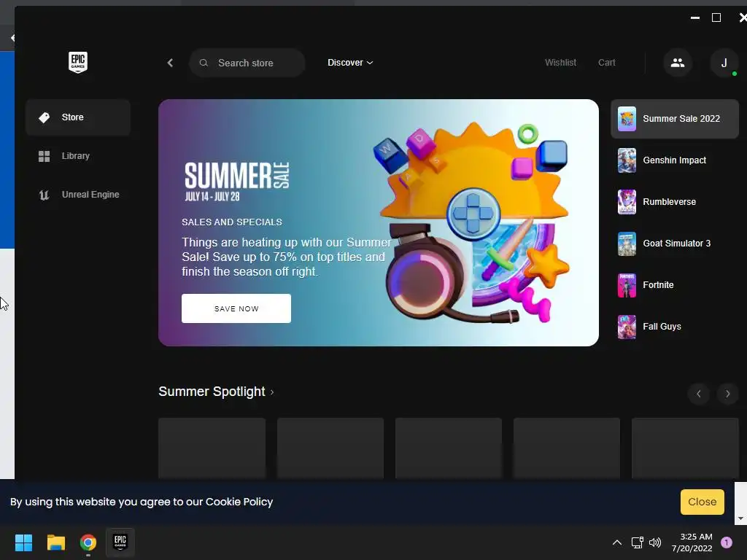Open File Explorer from taskbar

[55, 542]
